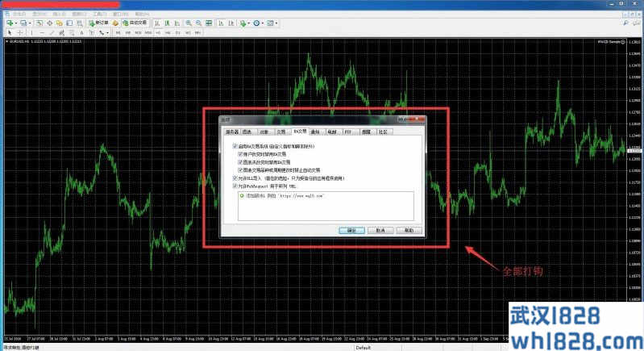Toggle the enable EA trading system checkbox
644x351 pixels.
click(235, 146)
